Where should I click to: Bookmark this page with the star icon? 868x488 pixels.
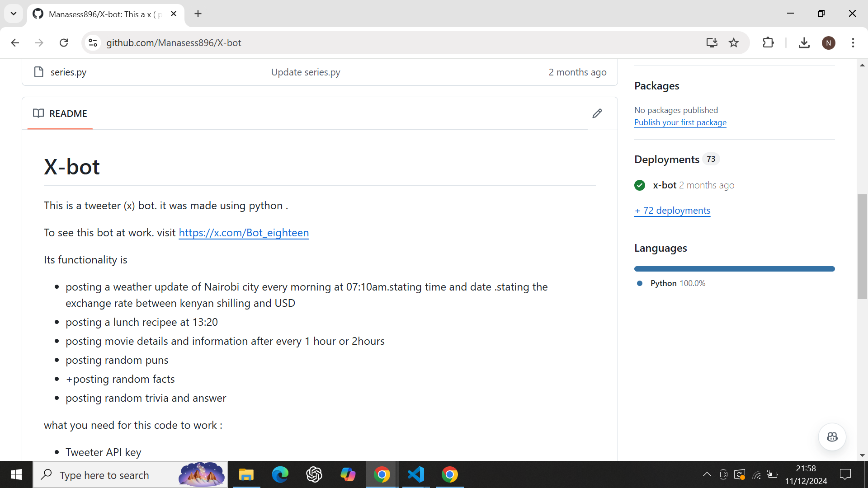click(x=734, y=43)
